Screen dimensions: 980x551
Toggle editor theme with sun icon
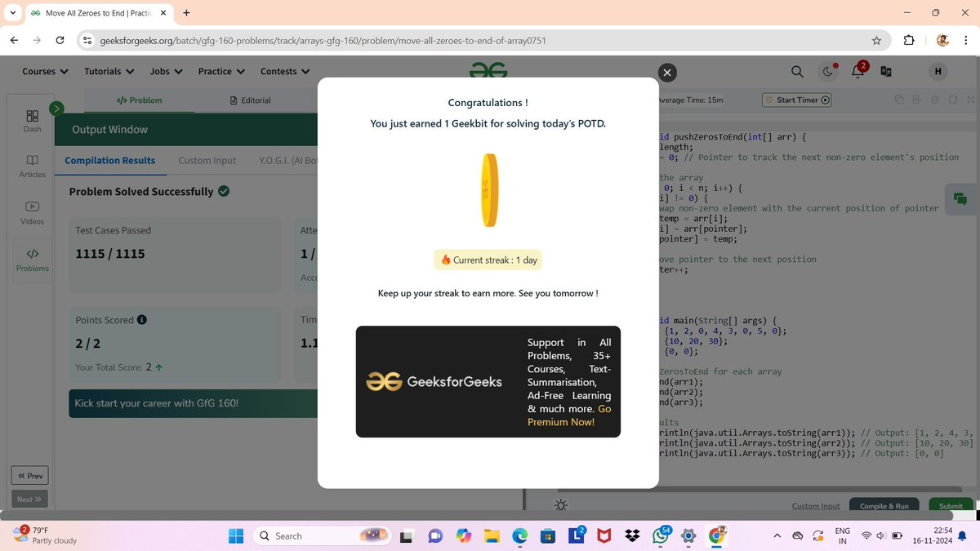point(561,505)
